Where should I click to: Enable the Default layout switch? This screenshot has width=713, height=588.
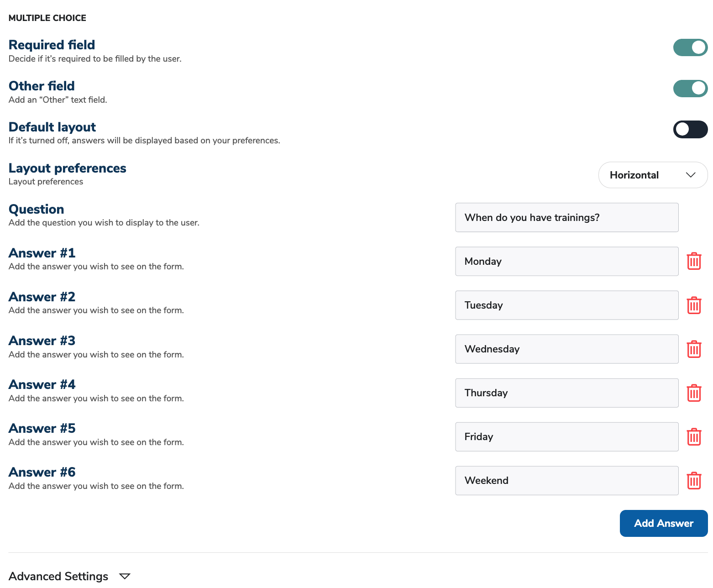pos(690,129)
